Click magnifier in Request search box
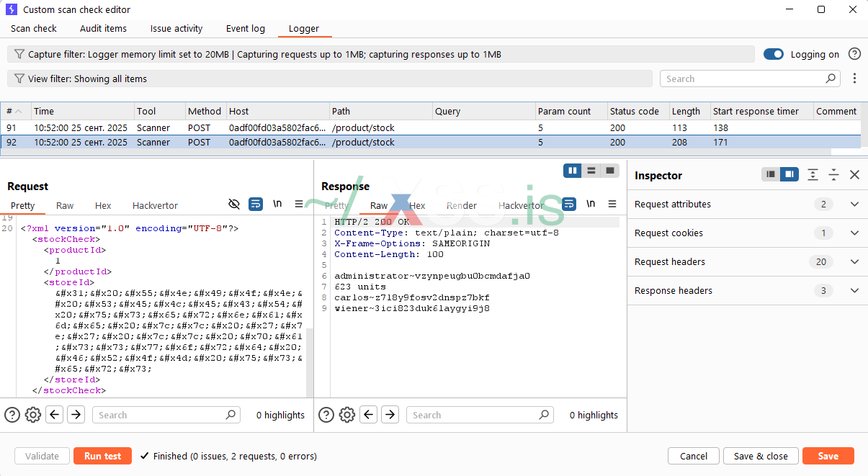 tap(231, 415)
